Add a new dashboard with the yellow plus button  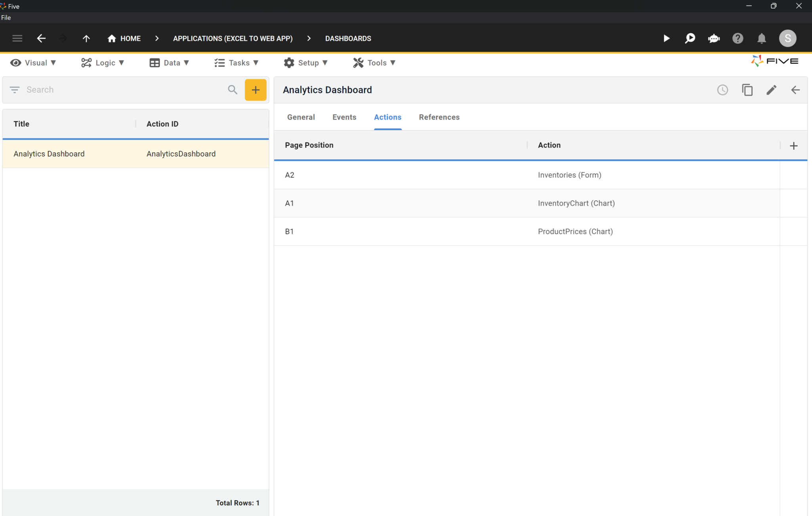click(255, 90)
